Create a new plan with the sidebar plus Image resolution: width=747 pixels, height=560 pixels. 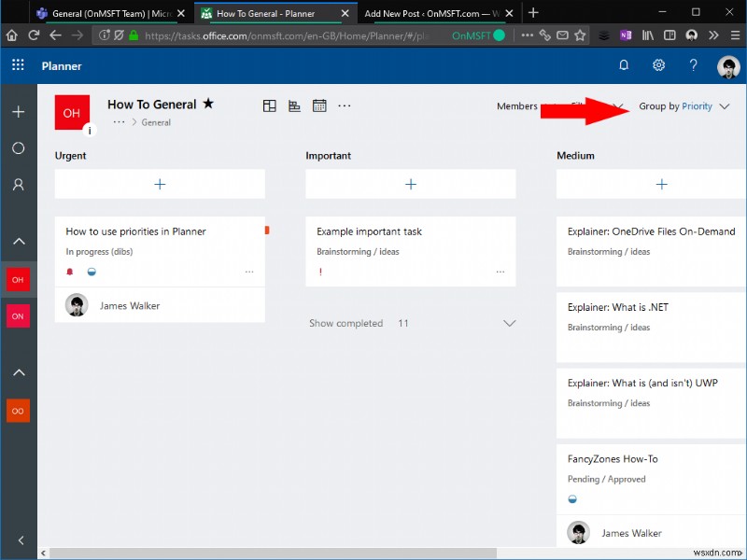(x=19, y=111)
